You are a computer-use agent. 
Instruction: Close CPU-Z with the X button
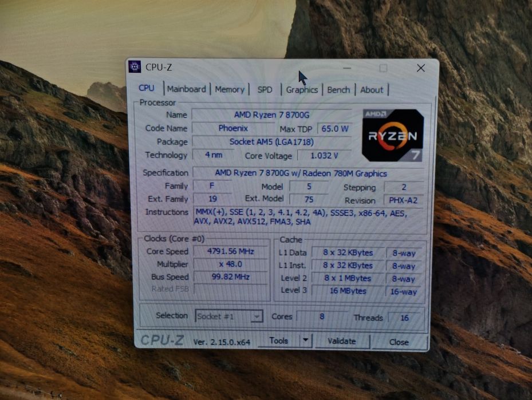pos(421,68)
